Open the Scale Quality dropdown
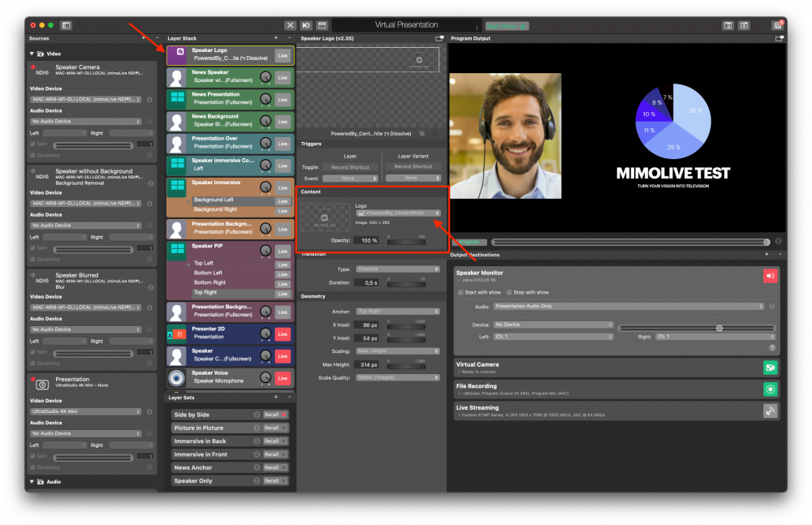812x525 pixels. click(398, 377)
